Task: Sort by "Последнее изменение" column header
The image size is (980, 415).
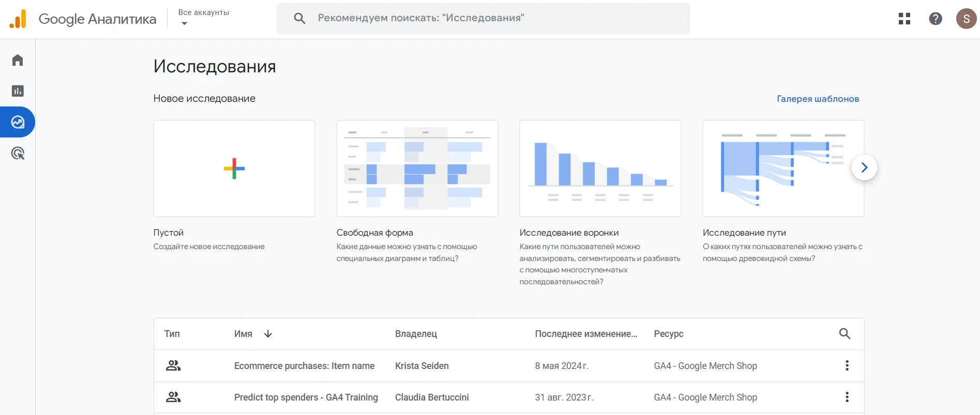Action: click(x=586, y=334)
